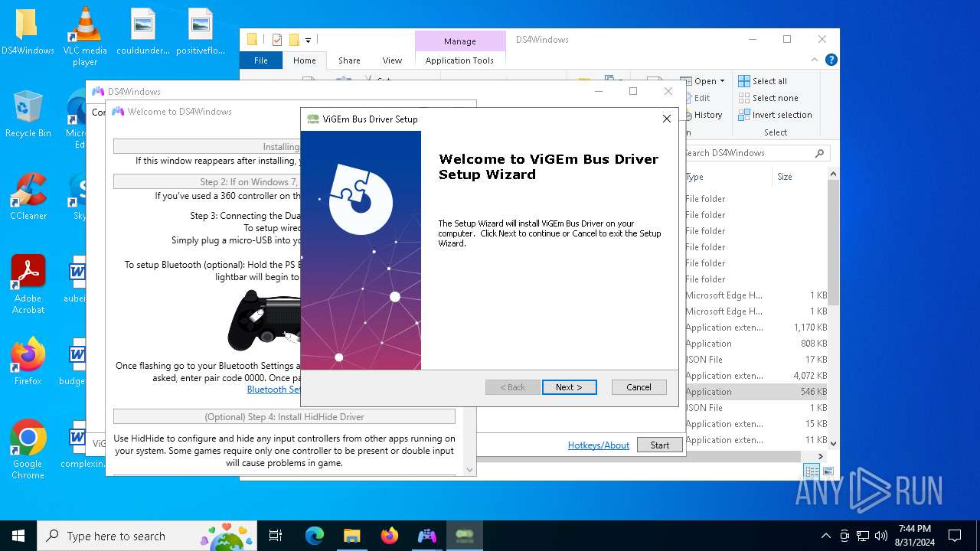The image size is (980, 551).
Task: Open Firefox desktop shortcut
Action: [28, 362]
